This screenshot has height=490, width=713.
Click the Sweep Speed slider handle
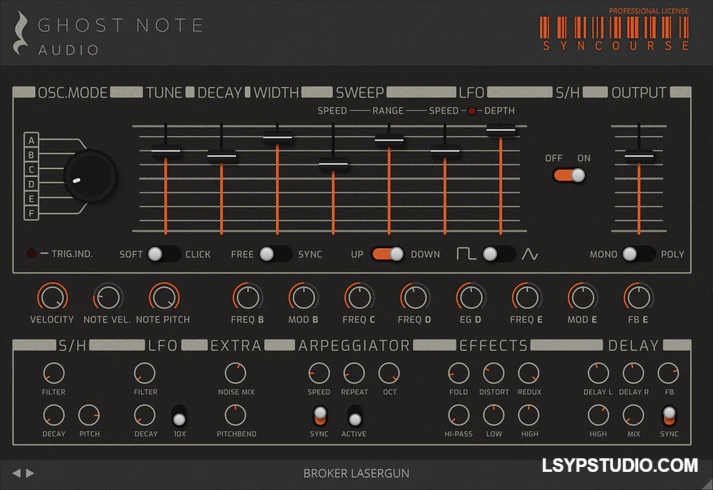click(x=333, y=164)
